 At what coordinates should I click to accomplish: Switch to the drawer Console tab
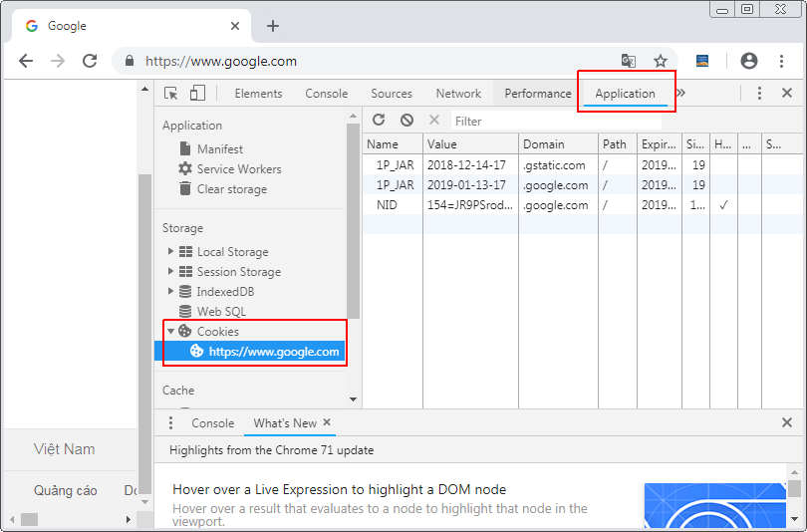(212, 423)
